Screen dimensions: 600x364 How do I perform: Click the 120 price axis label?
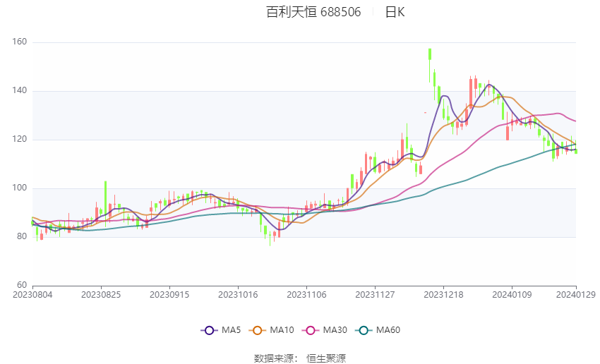coord(20,139)
